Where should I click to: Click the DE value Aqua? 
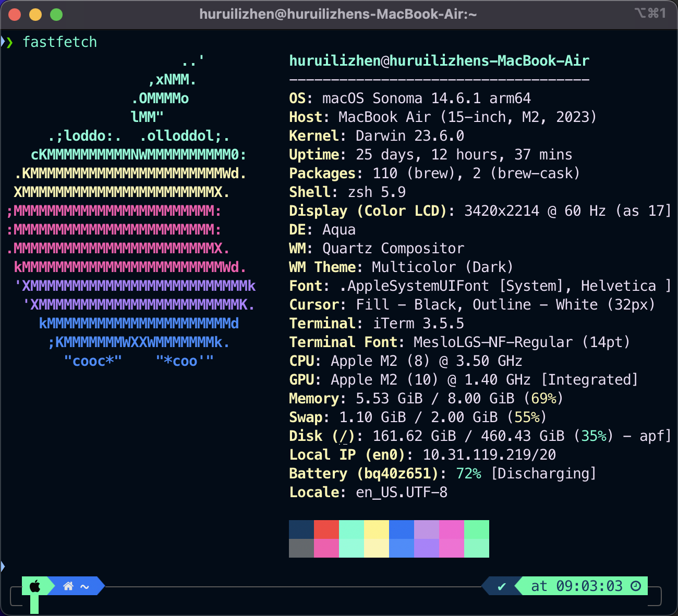click(x=339, y=230)
